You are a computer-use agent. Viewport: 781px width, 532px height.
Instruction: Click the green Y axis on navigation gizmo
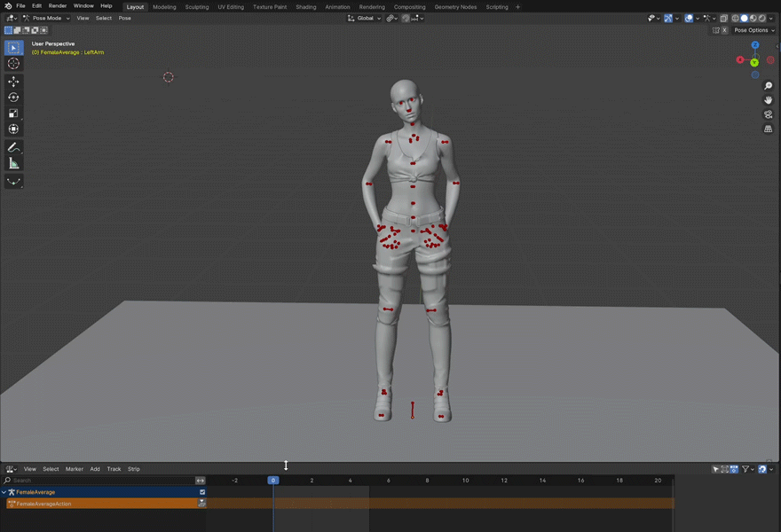coord(754,62)
